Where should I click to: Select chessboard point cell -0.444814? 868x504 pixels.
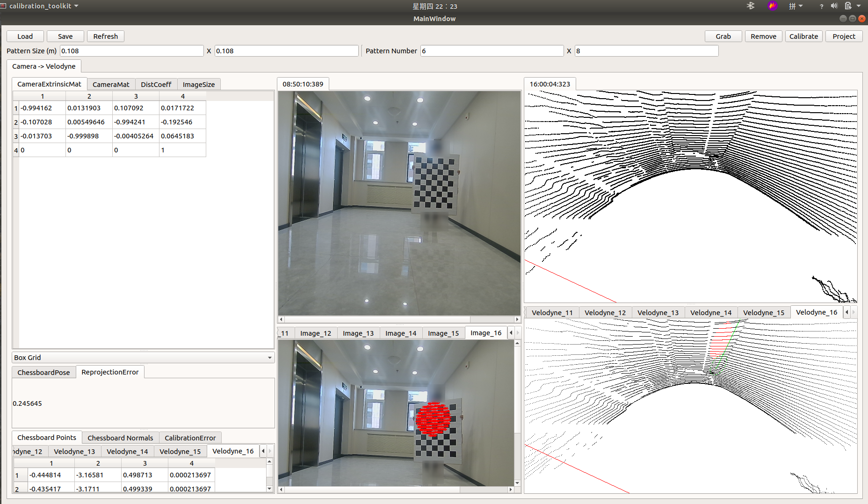point(51,475)
